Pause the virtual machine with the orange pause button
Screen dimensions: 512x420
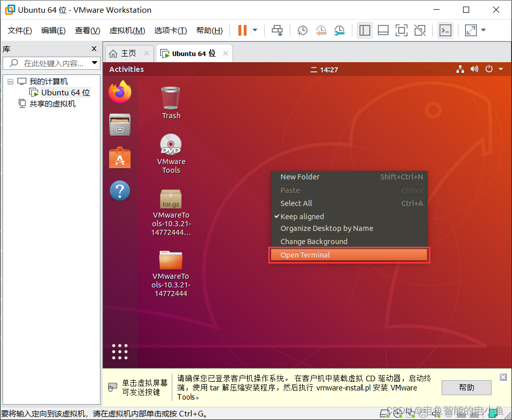tap(242, 31)
